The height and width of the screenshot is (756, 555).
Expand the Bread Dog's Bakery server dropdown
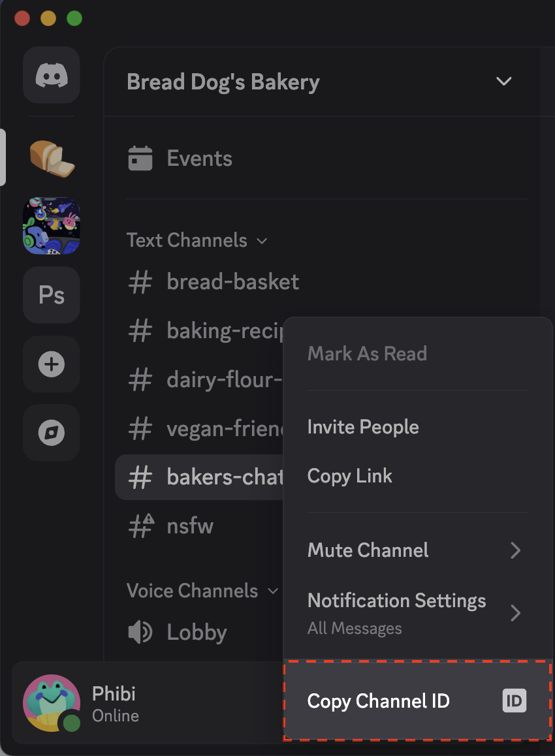pyautogui.click(x=503, y=82)
